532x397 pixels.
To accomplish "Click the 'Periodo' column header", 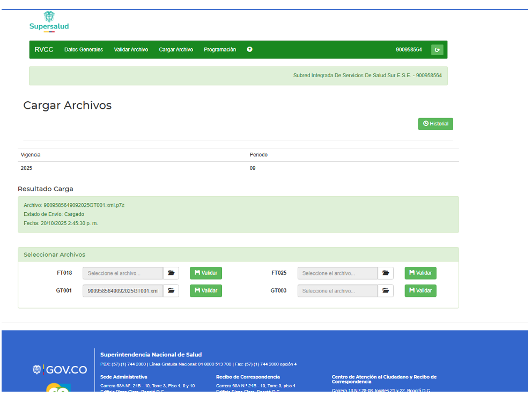I will coord(258,155).
